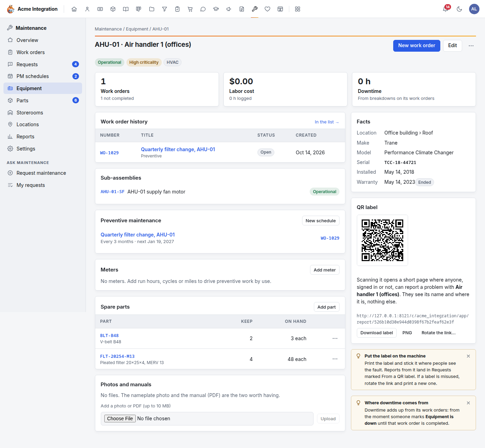This screenshot has height=448, width=485.
Task: Open Reports in sidebar
Action: [43, 137]
